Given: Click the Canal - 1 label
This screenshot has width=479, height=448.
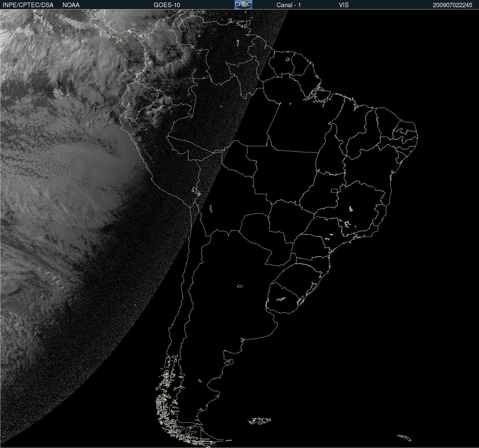Looking at the screenshot, I should [x=289, y=5].
